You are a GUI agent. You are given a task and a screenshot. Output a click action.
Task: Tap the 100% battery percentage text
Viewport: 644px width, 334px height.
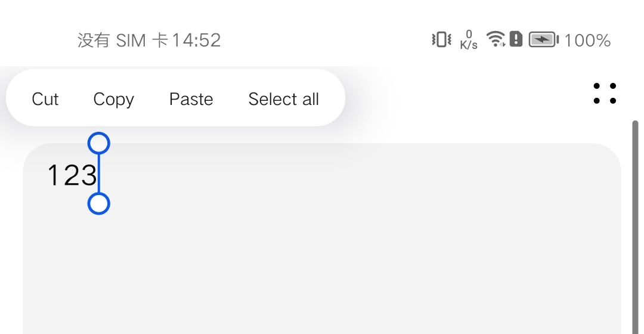click(587, 41)
